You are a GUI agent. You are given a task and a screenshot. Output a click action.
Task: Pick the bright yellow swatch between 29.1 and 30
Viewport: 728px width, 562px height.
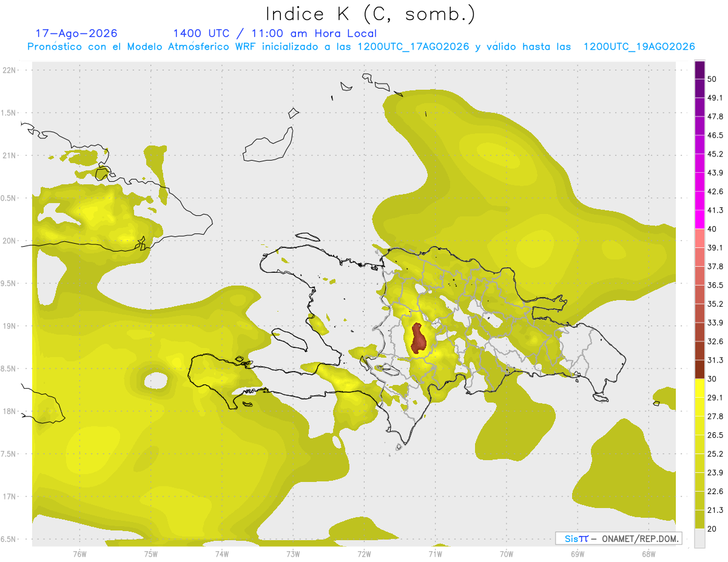[x=699, y=388]
